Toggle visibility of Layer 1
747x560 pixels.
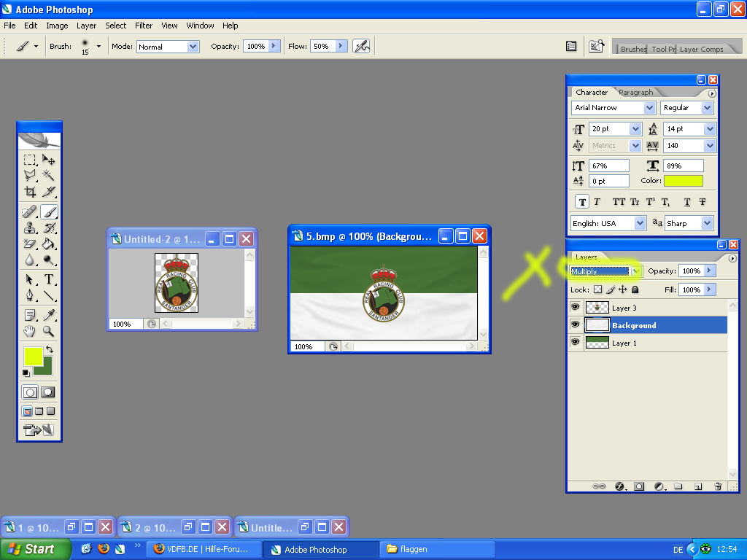coord(575,343)
